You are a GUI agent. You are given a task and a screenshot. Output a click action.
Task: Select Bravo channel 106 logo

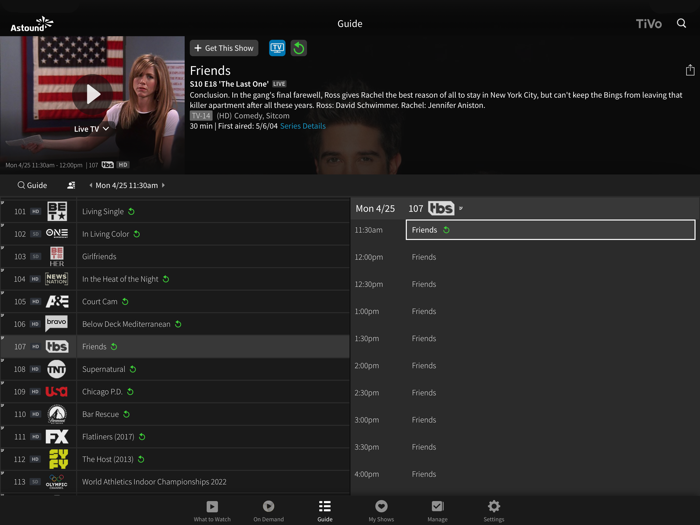click(57, 323)
